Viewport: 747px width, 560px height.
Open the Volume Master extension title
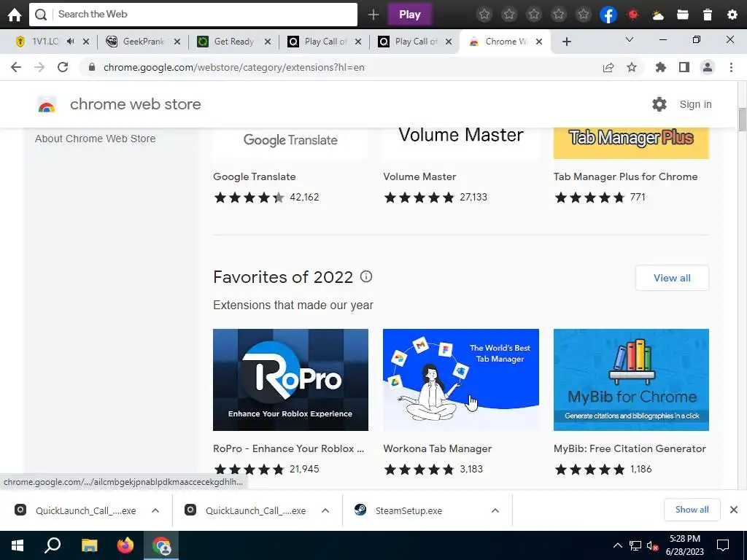click(x=419, y=176)
